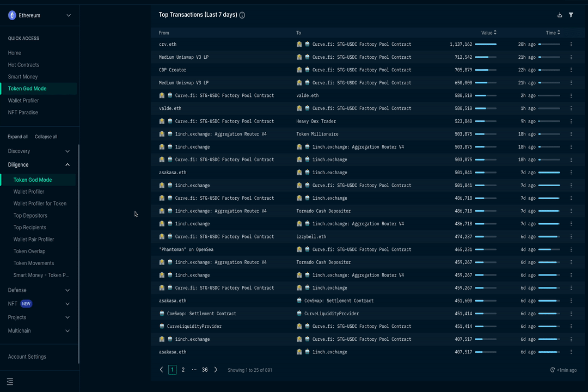
Task: Open the chain selector dropdown arrow
Action: [x=69, y=15]
